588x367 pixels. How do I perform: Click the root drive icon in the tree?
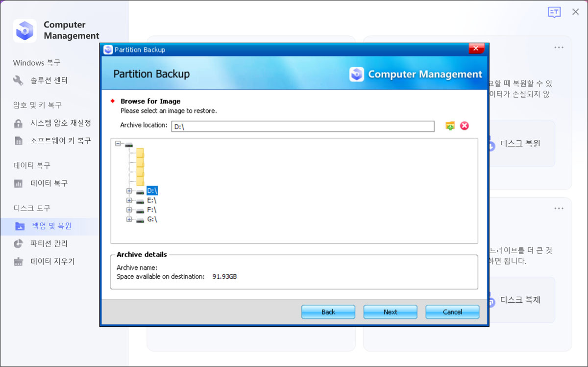[x=129, y=144]
